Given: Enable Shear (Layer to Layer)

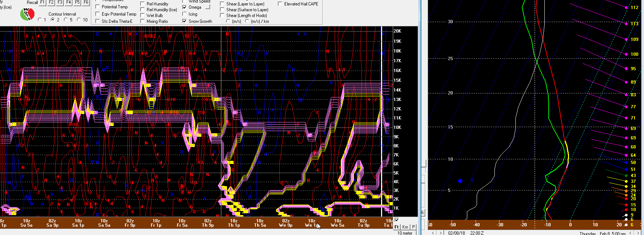Looking at the screenshot, I should point(222,4).
